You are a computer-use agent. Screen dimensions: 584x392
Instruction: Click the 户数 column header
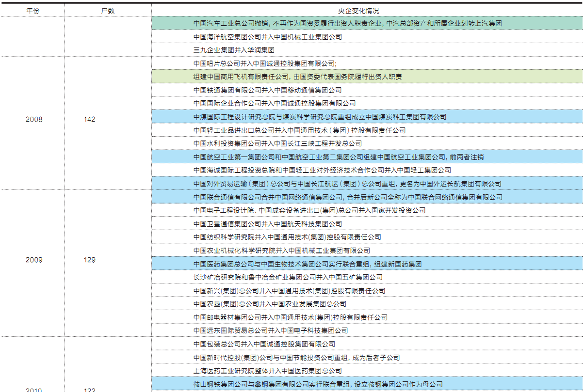[x=108, y=10]
